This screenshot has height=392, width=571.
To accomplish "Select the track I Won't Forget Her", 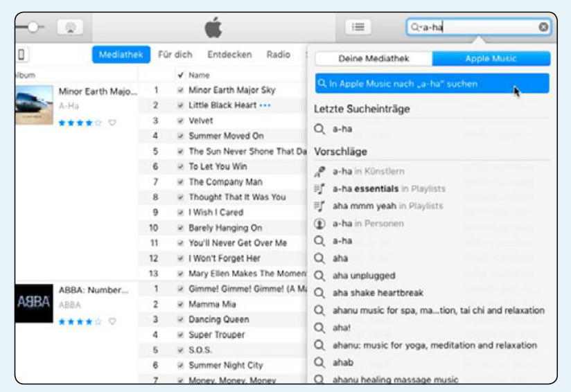I will point(225,258).
